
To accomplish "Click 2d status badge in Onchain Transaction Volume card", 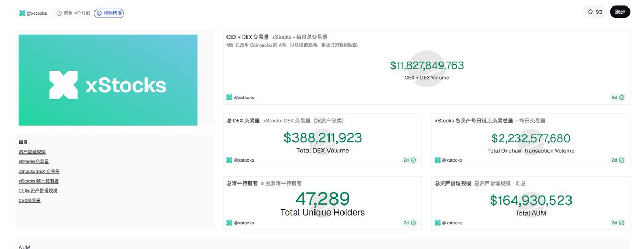I will click(618, 160).
